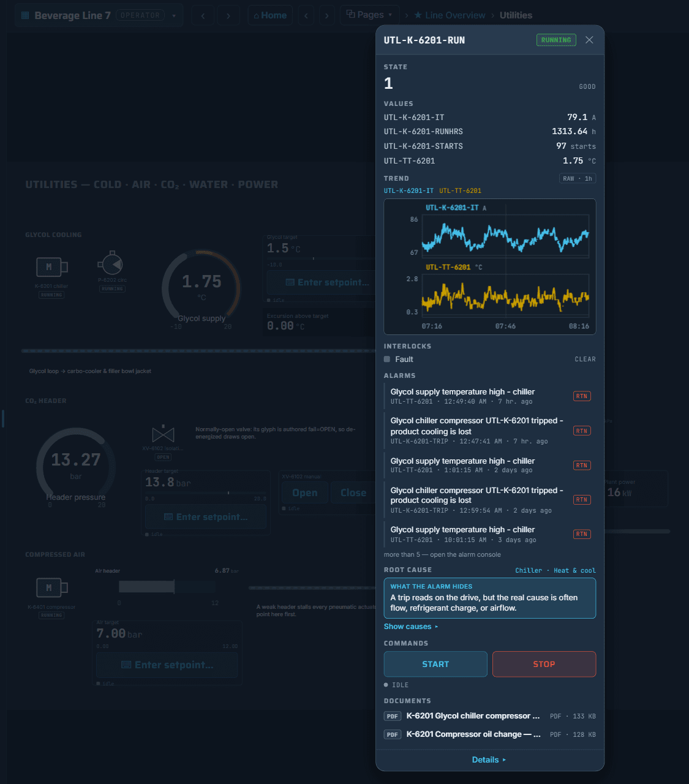The height and width of the screenshot is (784, 689).
Task: Click the grid icon beside Beverage Line 7
Action: pyautogui.click(x=25, y=15)
